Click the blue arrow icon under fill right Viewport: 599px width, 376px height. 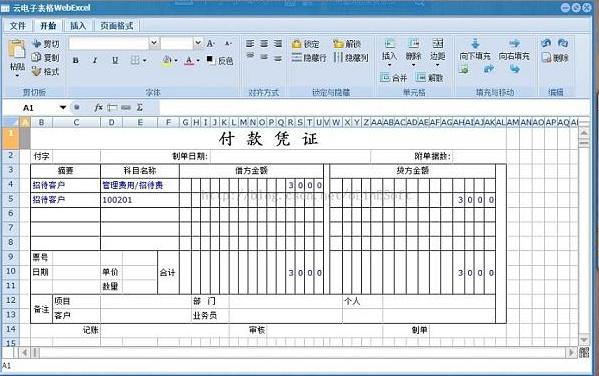coord(515,69)
